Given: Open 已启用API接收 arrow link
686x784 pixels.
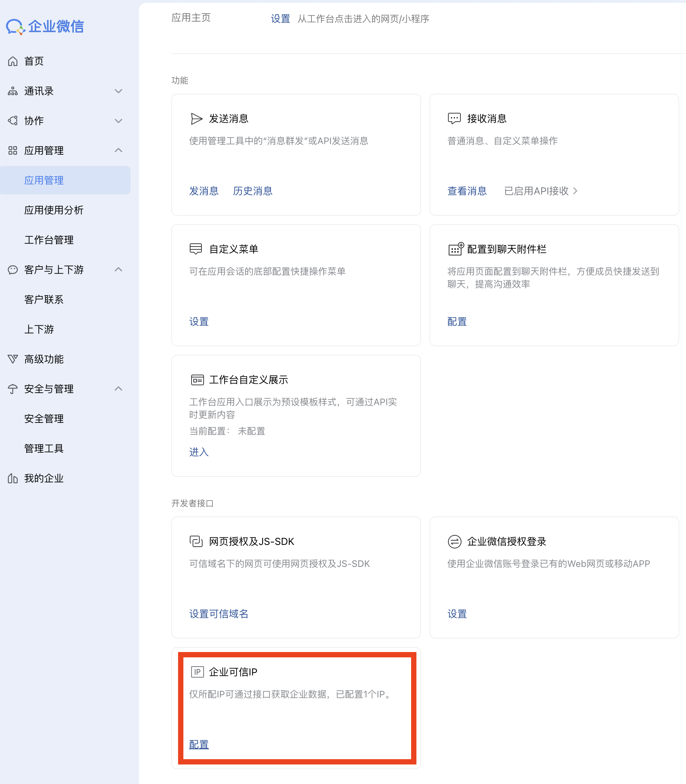Looking at the screenshot, I should click(x=541, y=191).
